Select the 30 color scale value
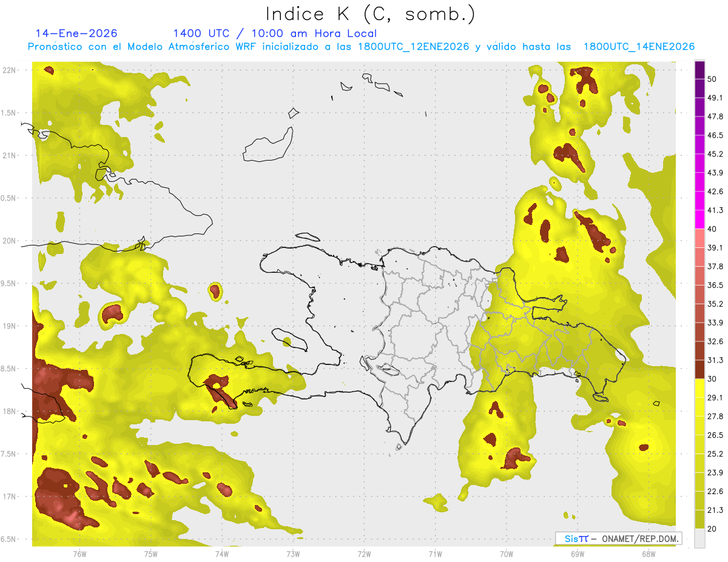Image resolution: width=728 pixels, height=562 pixels. tap(712, 379)
